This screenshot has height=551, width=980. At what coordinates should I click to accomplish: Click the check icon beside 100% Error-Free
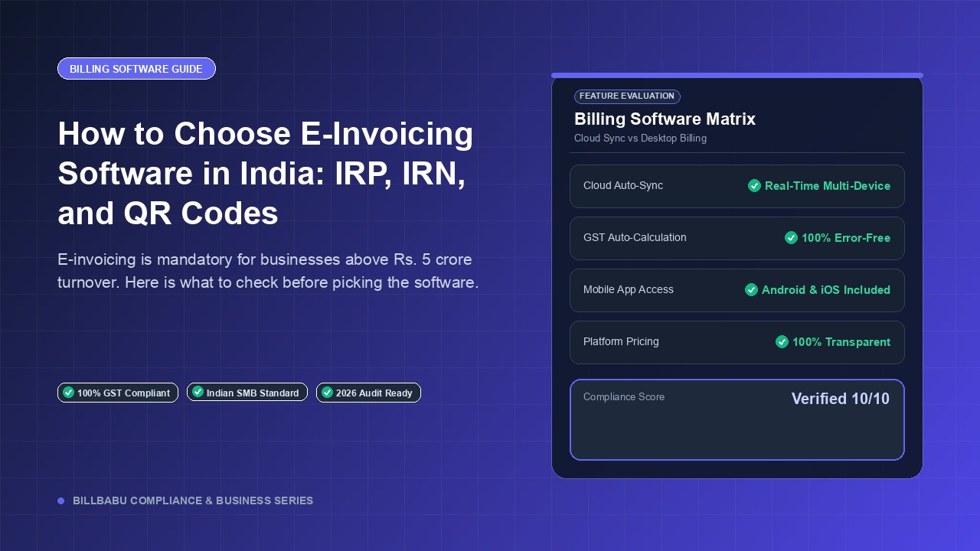(x=791, y=238)
